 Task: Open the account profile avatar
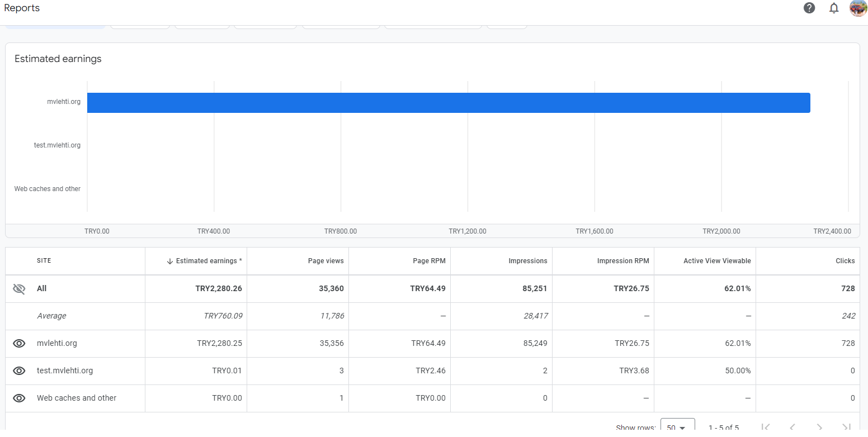[858, 8]
